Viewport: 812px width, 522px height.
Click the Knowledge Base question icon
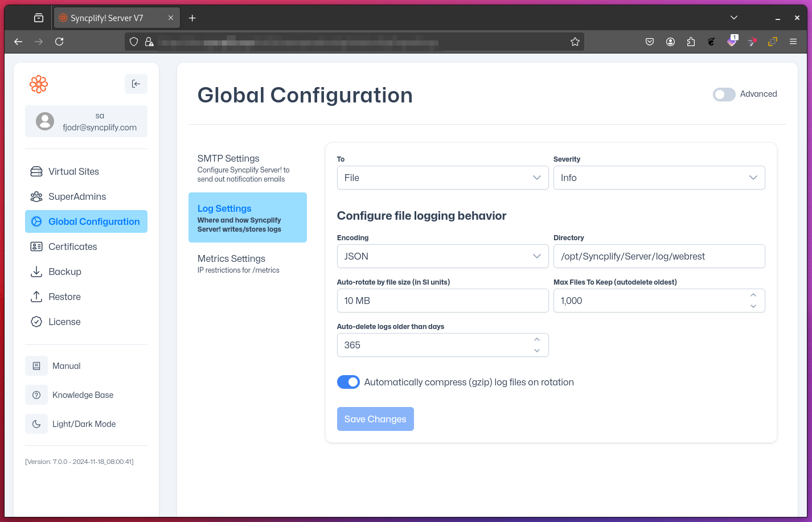[36, 395]
